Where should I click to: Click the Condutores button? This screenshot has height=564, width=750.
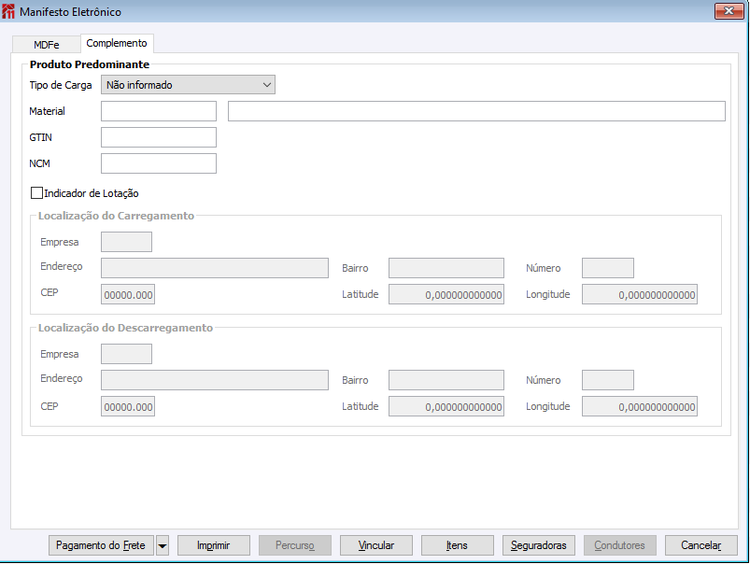coord(620,545)
